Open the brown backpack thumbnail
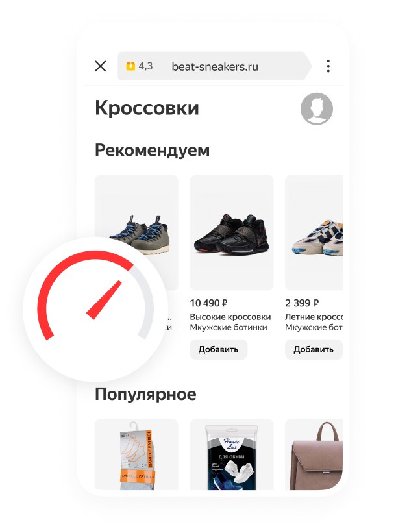The height and width of the screenshot is (531, 420). [314, 454]
